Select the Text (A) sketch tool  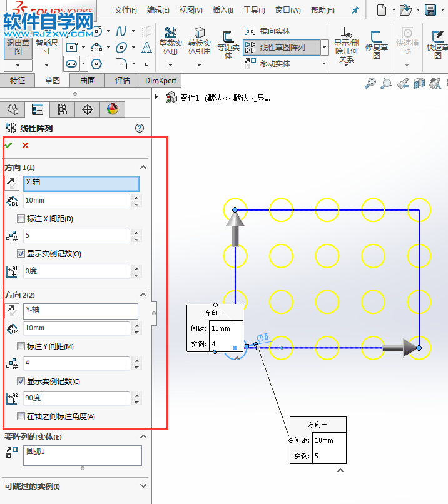[146, 48]
